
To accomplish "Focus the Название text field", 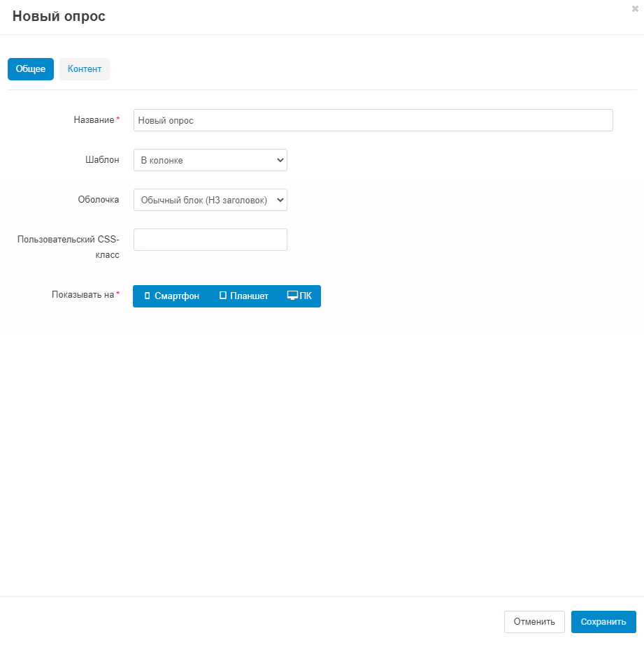I will point(373,120).
